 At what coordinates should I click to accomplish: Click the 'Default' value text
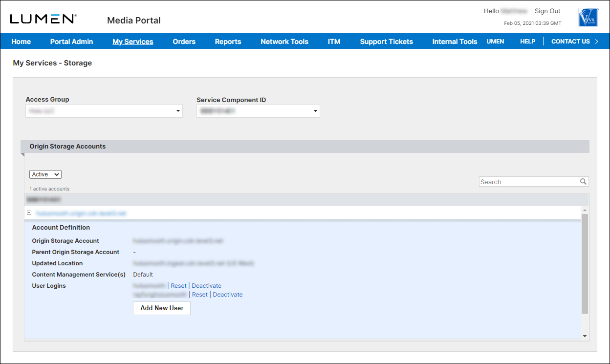coord(143,275)
